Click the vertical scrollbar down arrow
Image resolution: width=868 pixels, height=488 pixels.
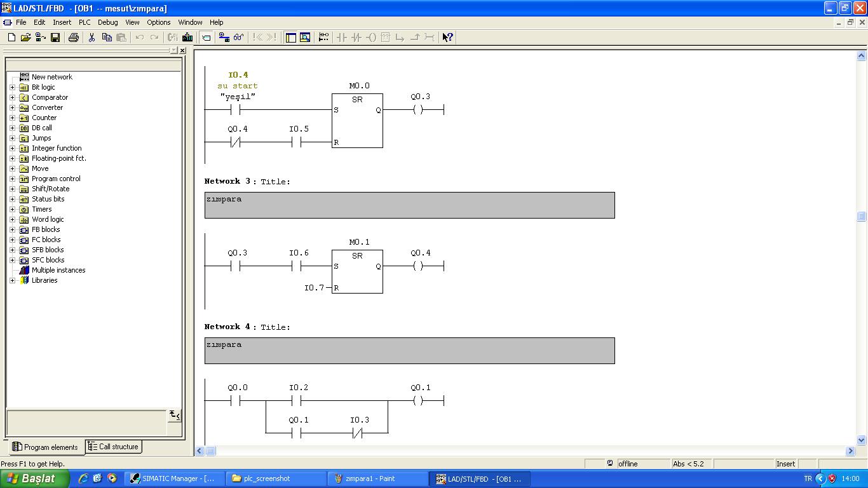[x=862, y=440]
